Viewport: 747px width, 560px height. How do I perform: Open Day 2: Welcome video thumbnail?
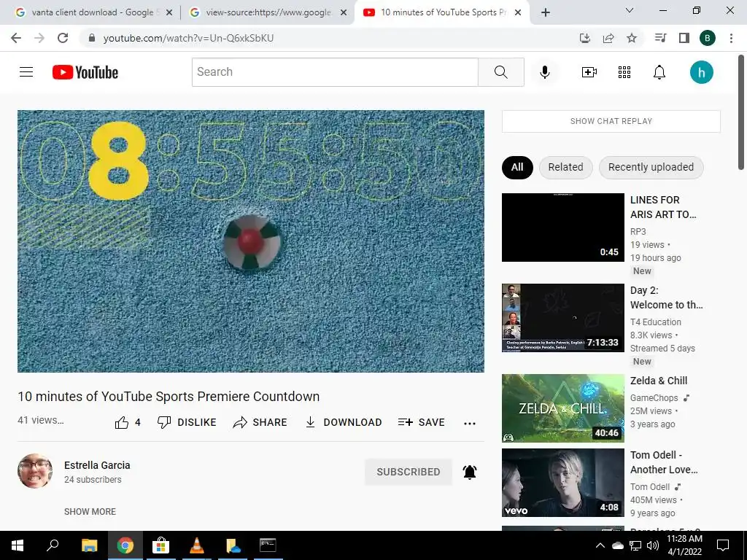click(562, 318)
